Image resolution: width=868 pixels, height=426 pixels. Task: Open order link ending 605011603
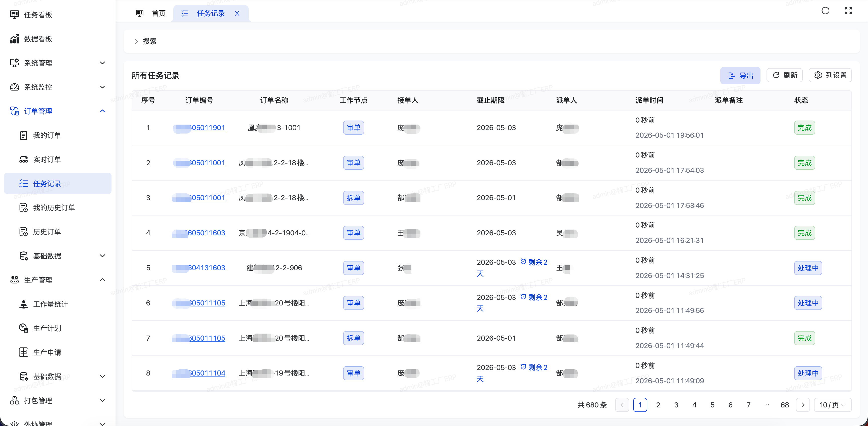pos(199,233)
